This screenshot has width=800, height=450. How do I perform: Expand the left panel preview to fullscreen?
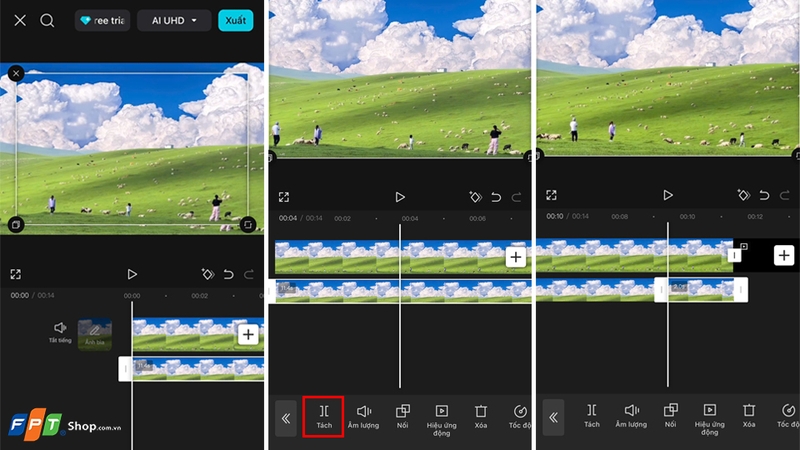coord(16,274)
